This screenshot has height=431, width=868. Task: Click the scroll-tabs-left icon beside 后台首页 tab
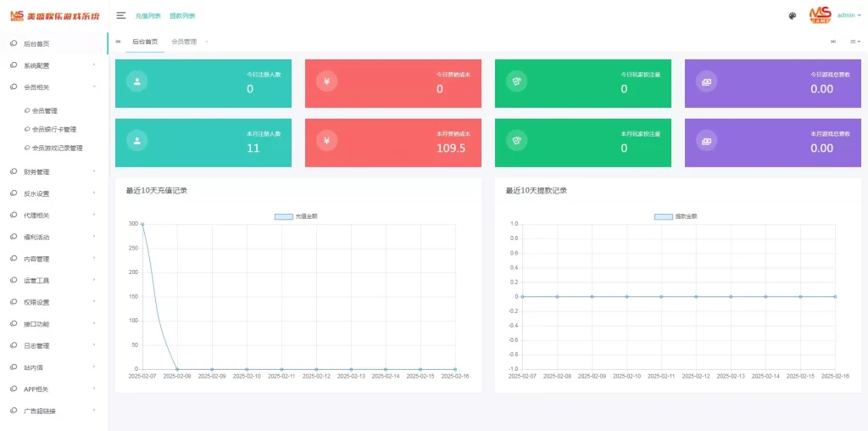118,41
